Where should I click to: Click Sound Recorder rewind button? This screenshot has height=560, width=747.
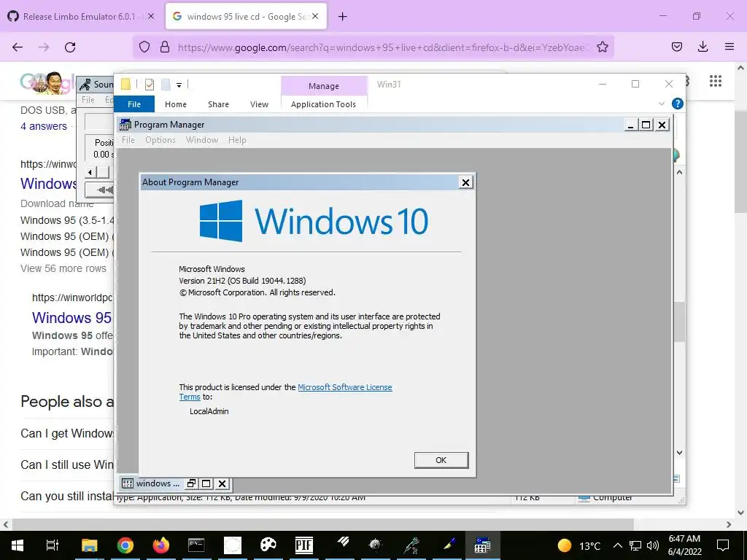[100, 190]
